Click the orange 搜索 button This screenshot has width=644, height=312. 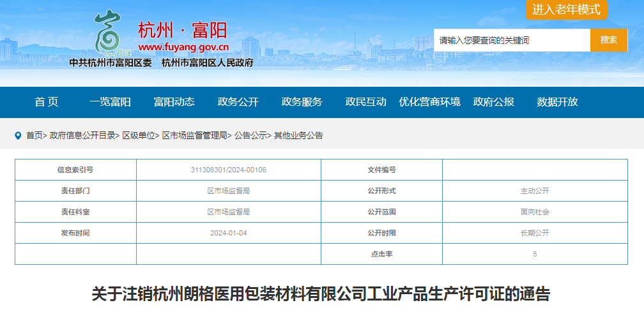click(x=609, y=40)
